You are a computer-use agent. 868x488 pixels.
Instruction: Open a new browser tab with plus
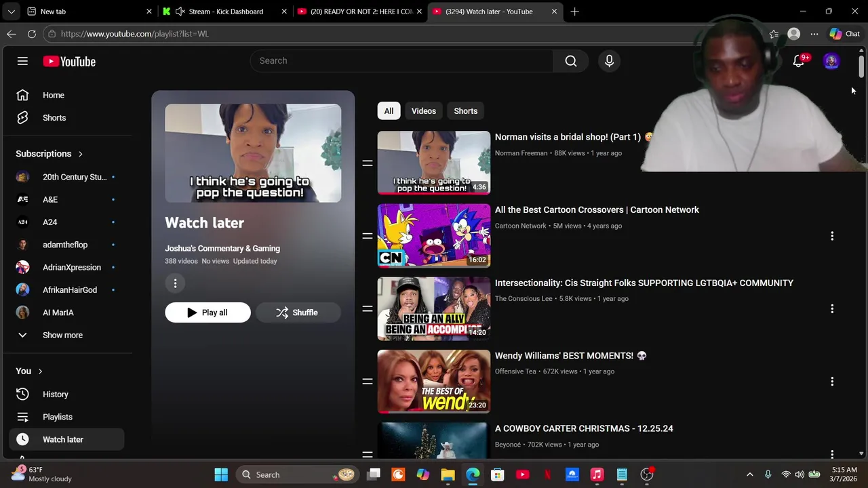(x=574, y=12)
